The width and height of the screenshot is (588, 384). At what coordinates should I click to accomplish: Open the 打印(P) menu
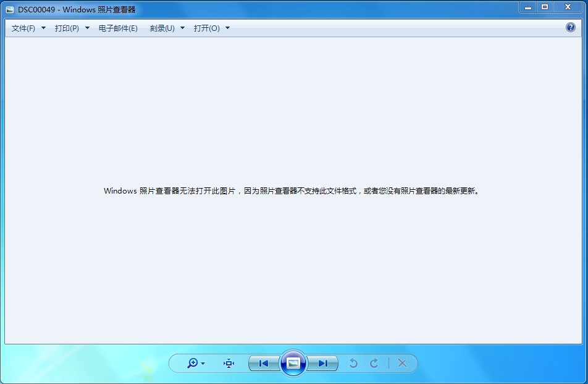[x=67, y=28]
